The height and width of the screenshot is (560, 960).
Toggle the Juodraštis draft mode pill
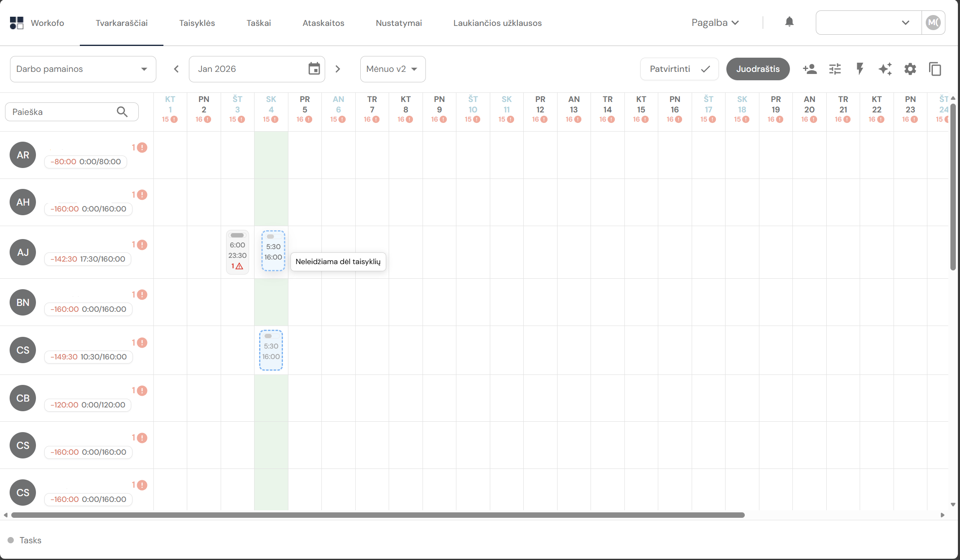coord(757,69)
